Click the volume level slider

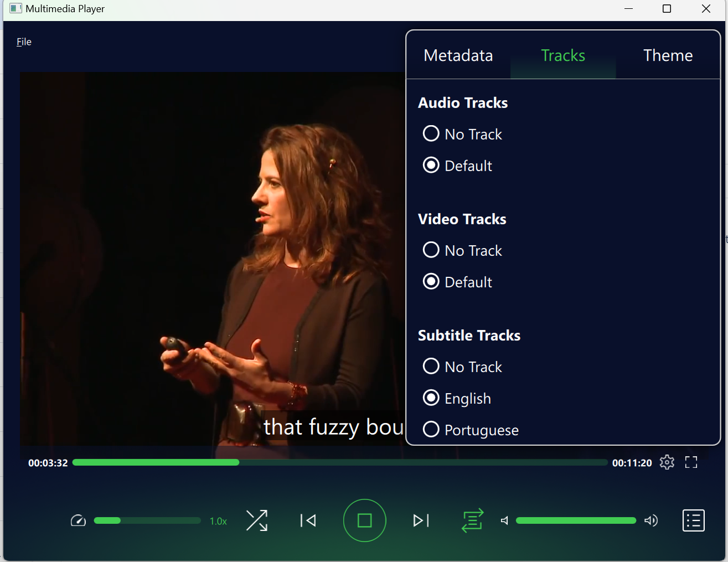(x=576, y=520)
